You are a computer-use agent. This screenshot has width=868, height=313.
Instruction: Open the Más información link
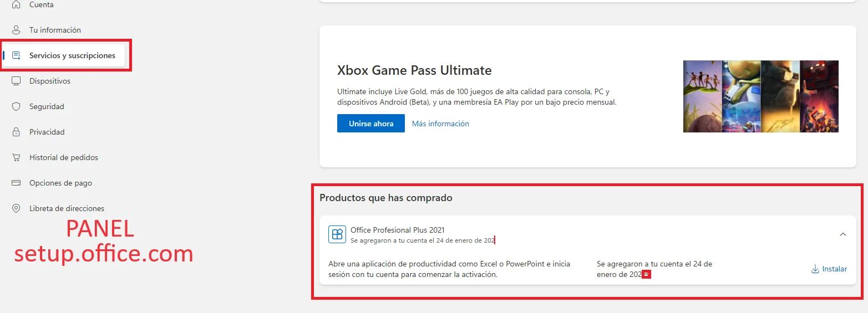click(x=440, y=124)
